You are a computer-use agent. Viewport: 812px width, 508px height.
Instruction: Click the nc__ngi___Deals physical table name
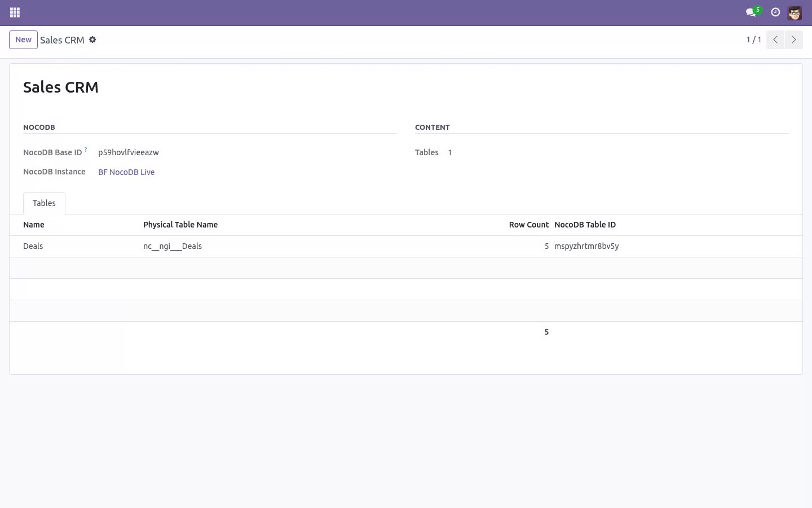click(173, 246)
